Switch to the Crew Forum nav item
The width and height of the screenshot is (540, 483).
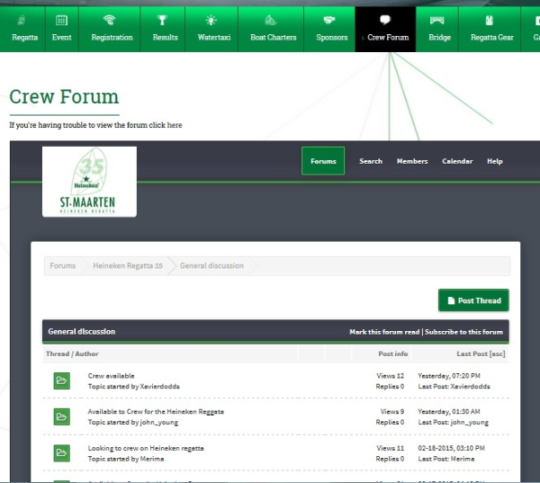tap(385, 29)
